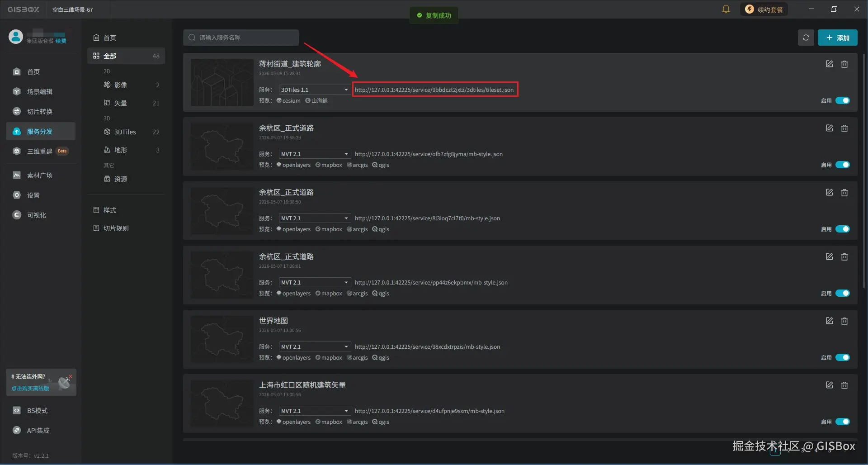Delete 余杭区_正式道路 dated 19:58:29
Screen dimensions: 868x465
click(844, 128)
